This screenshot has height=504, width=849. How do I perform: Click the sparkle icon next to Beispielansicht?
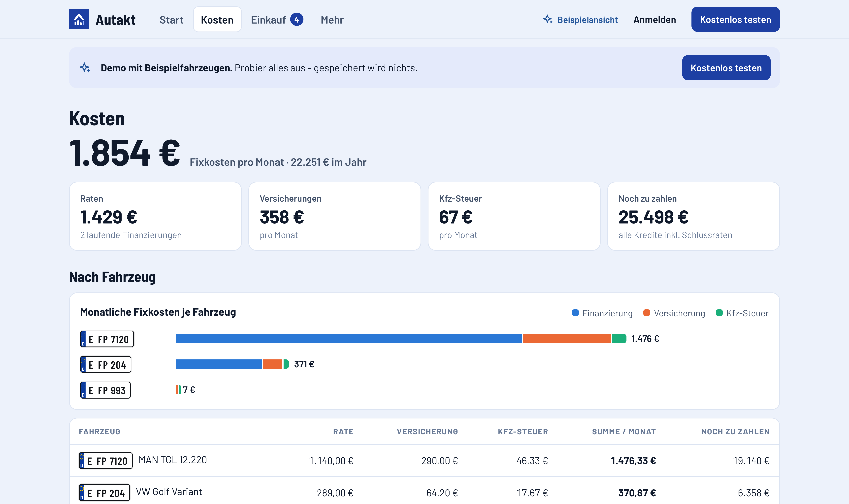click(547, 19)
